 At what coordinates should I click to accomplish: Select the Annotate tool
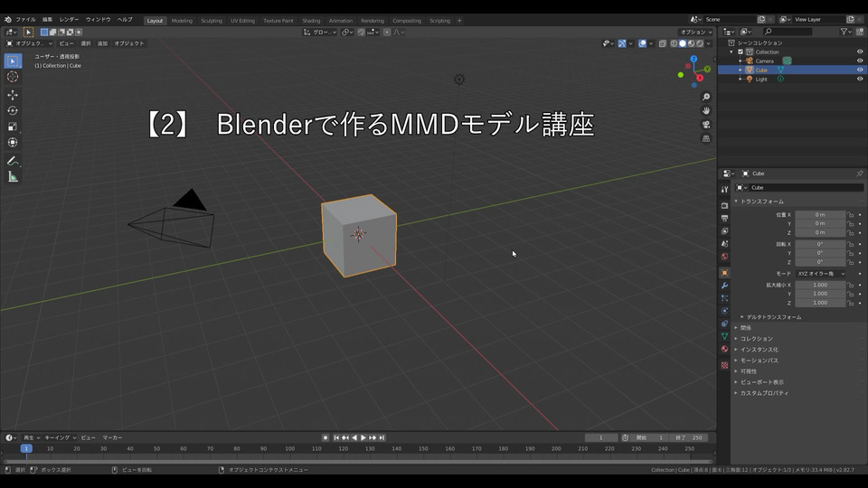coord(13,161)
